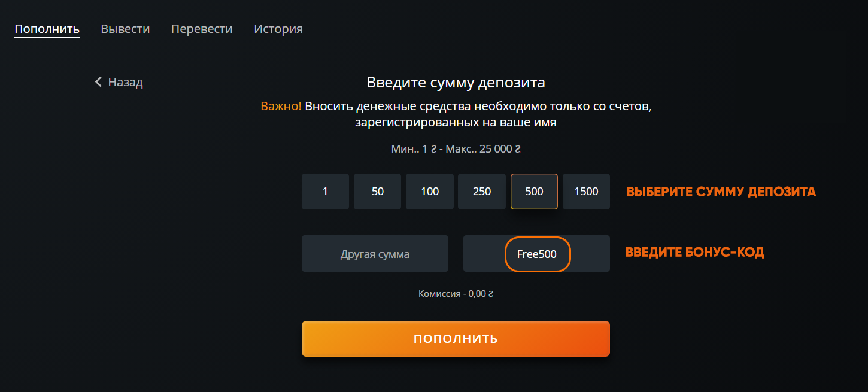Click the orange Важно! warning text

[x=281, y=107]
